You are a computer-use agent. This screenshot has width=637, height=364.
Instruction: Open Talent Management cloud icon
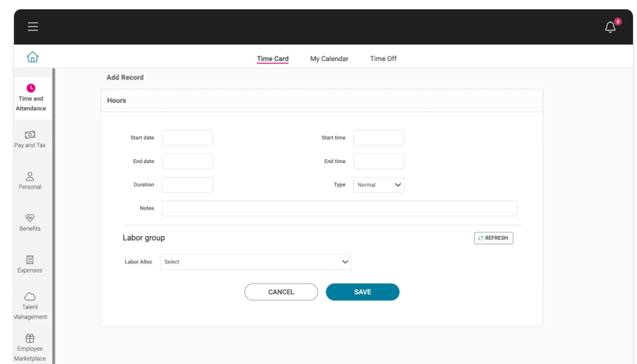(30, 296)
